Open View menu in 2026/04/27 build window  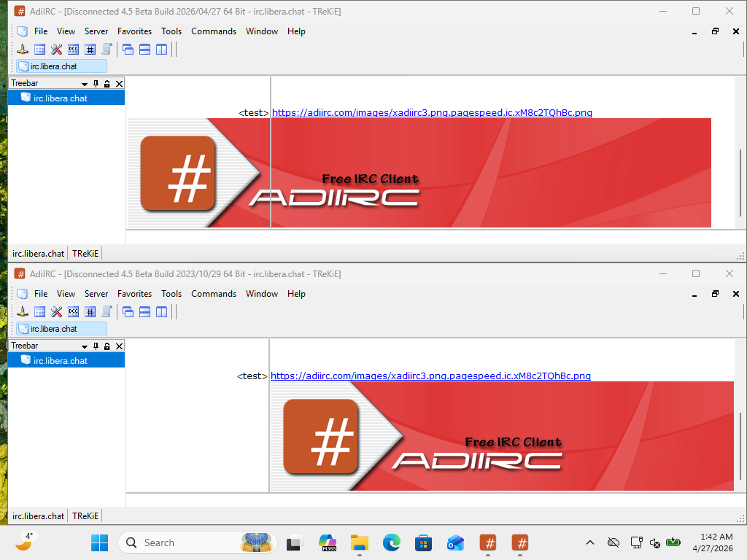[66, 31]
